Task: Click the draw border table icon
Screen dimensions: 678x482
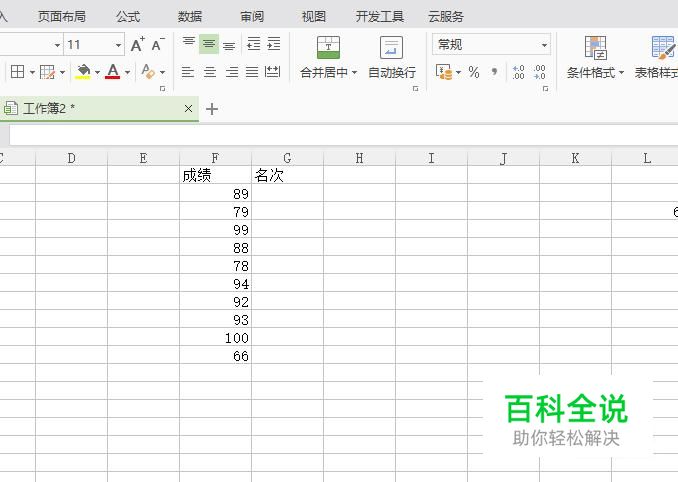Action: 47,72
